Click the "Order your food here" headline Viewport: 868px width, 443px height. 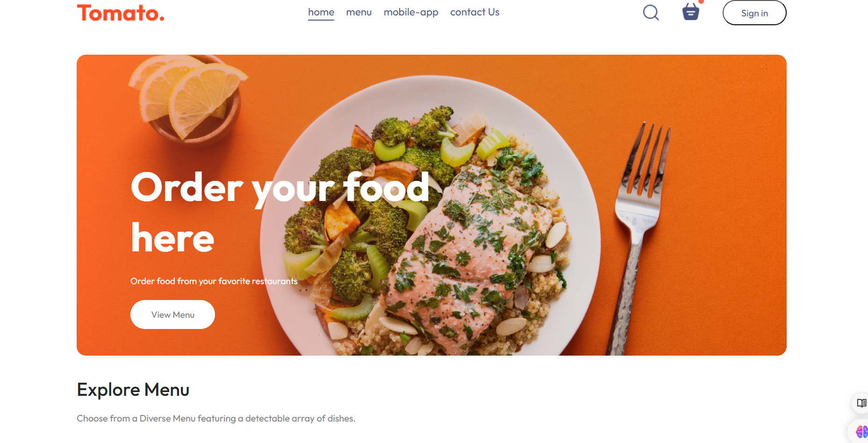click(x=280, y=212)
